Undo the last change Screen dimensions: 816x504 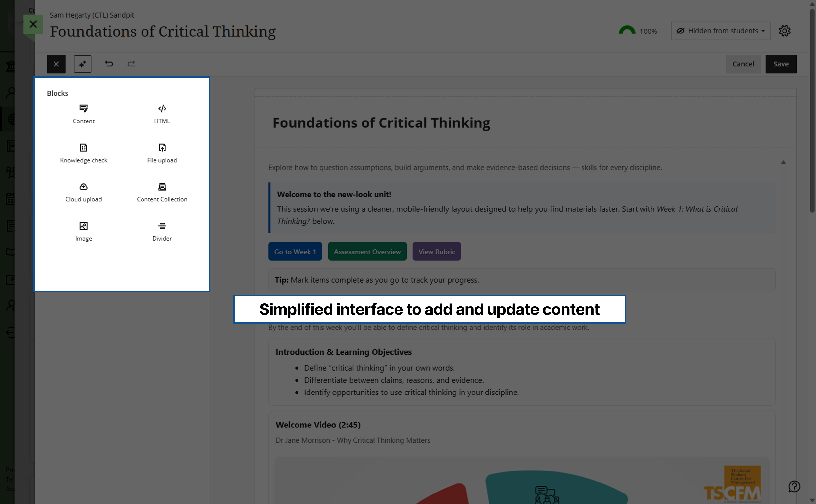(x=109, y=64)
